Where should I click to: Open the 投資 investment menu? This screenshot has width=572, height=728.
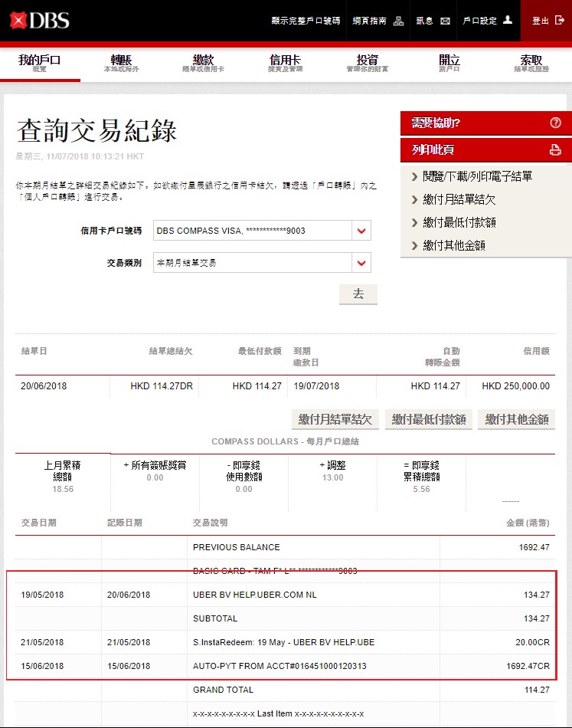(367, 63)
